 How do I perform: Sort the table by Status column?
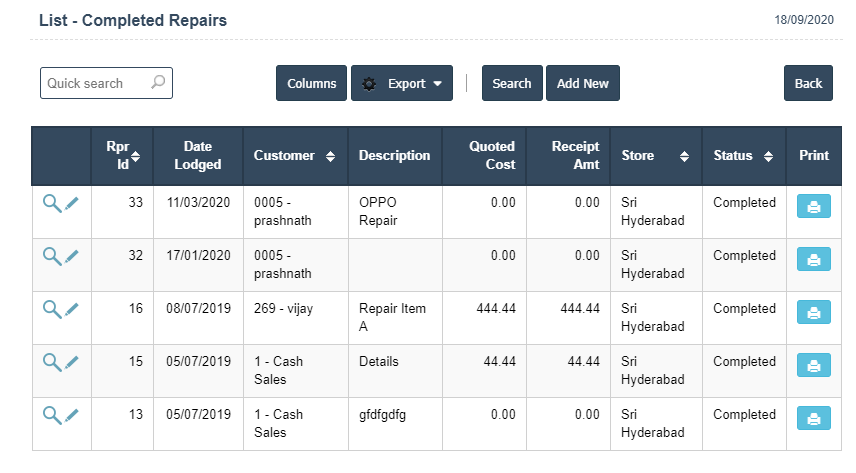(x=768, y=156)
